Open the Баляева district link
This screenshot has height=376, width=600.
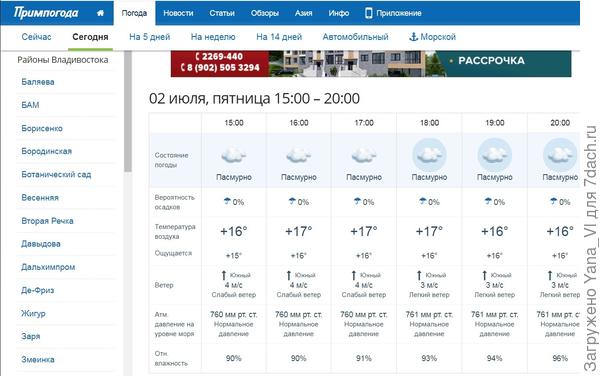(38, 82)
